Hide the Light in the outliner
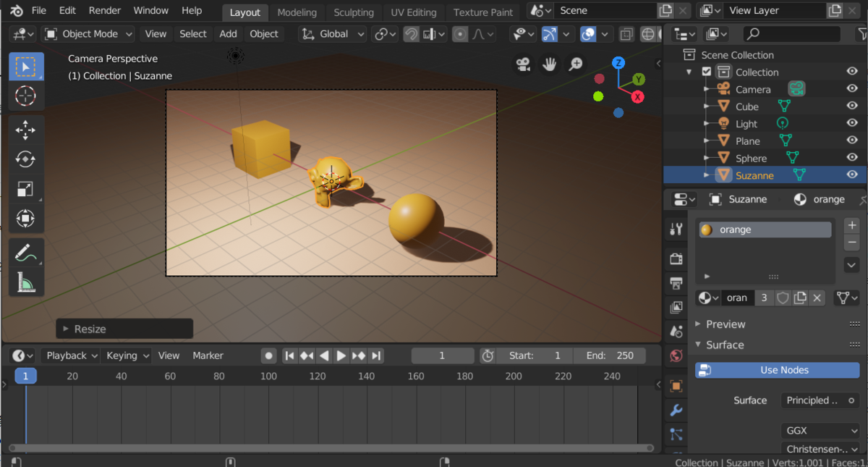The image size is (868, 467). [x=852, y=124]
